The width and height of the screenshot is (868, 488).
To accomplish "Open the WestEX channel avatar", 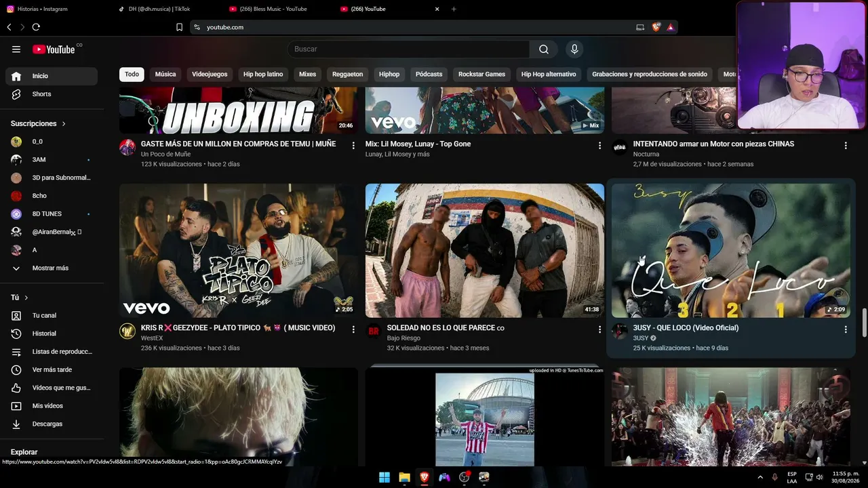I will point(127,331).
